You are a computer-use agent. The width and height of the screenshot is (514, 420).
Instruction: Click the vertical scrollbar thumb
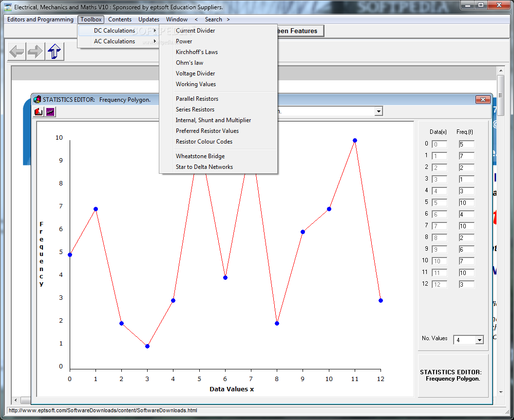pos(500,95)
